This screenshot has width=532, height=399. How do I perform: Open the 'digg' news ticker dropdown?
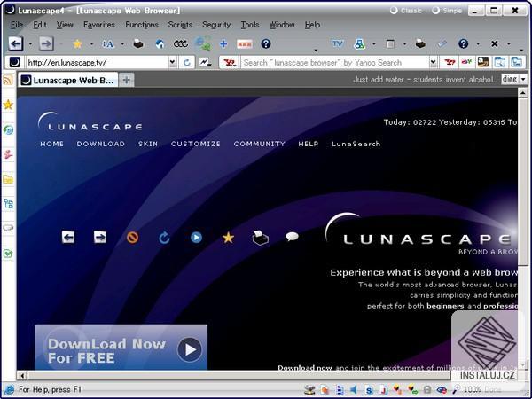(523, 80)
